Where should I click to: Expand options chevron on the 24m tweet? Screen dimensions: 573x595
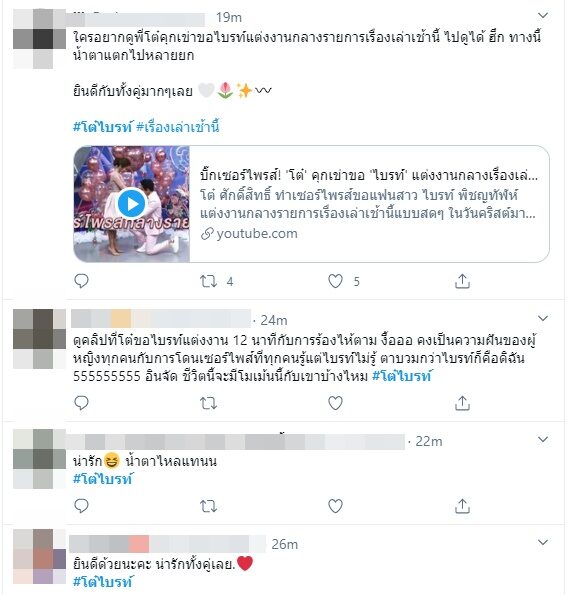[543, 318]
